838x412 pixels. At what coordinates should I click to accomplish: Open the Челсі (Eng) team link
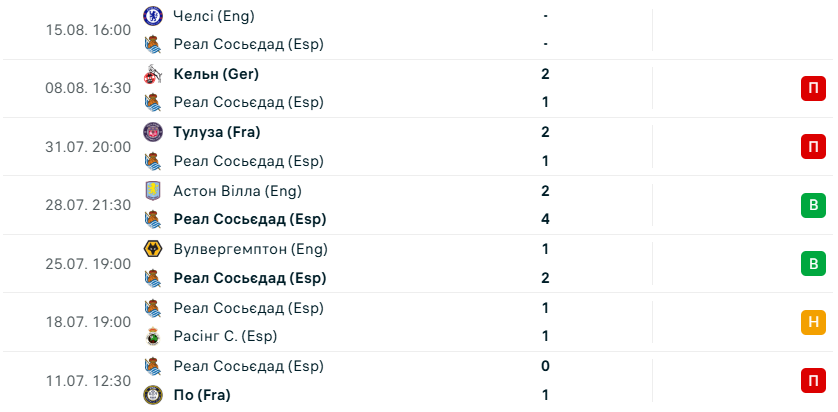(x=214, y=16)
